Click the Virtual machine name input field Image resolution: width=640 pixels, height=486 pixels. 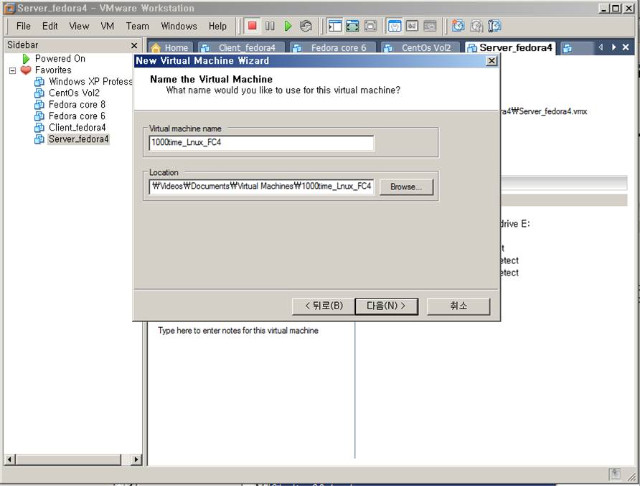(261, 143)
